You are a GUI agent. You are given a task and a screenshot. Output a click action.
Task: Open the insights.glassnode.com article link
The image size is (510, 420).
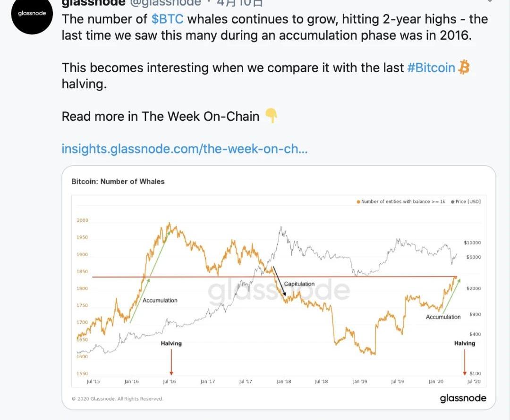pyautogui.click(x=185, y=149)
